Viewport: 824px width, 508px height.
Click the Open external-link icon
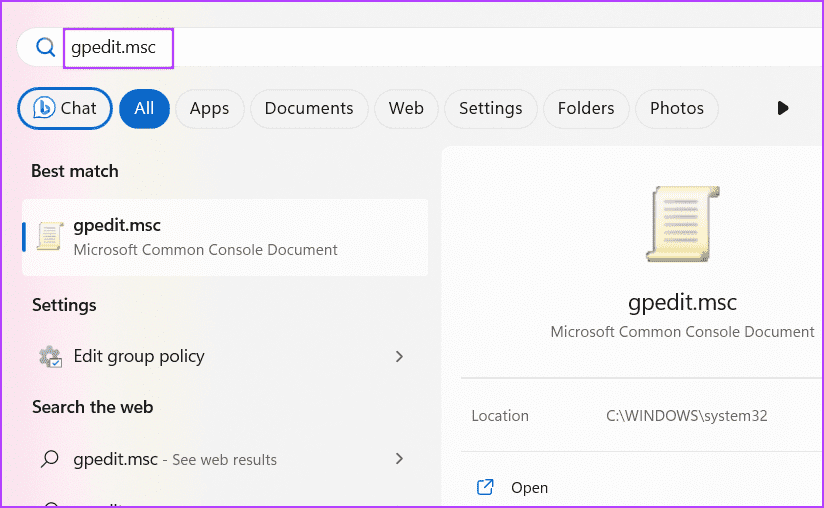click(x=485, y=487)
